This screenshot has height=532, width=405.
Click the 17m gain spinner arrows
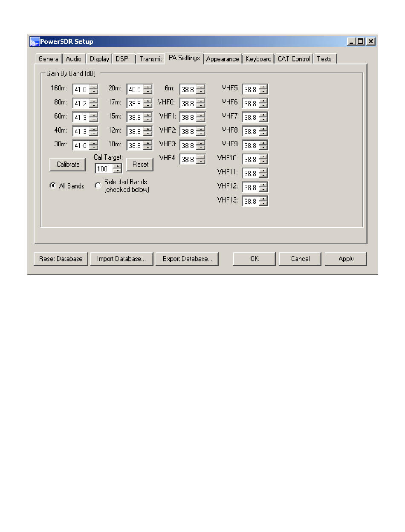[x=148, y=104]
